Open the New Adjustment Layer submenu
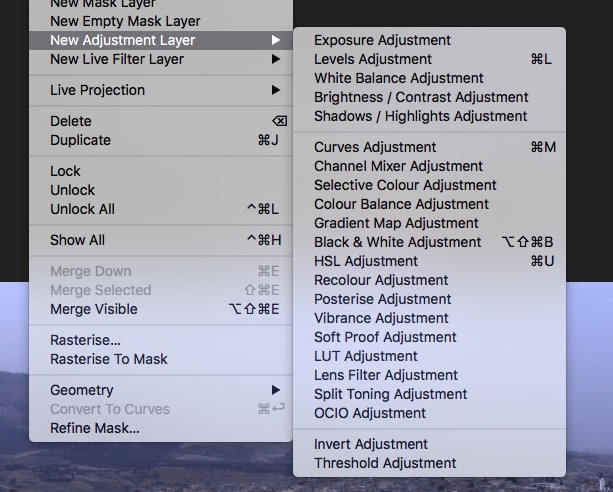This screenshot has width=613, height=492. pyautogui.click(x=161, y=40)
